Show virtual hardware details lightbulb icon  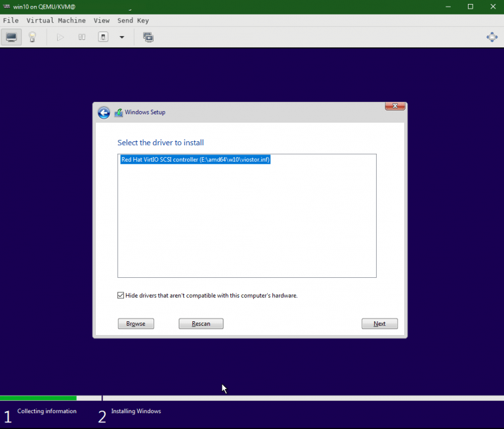click(x=32, y=37)
